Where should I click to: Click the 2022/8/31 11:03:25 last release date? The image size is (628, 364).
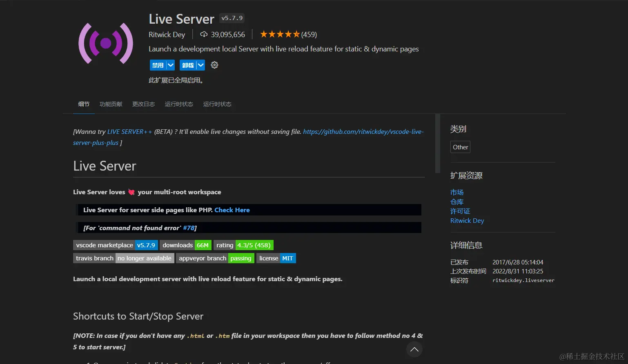[x=518, y=271]
